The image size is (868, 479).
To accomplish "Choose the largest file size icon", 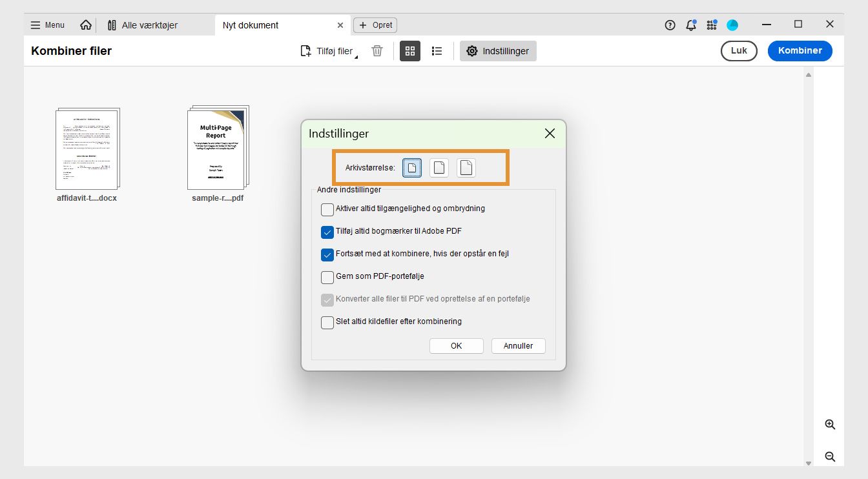I will click(x=466, y=168).
